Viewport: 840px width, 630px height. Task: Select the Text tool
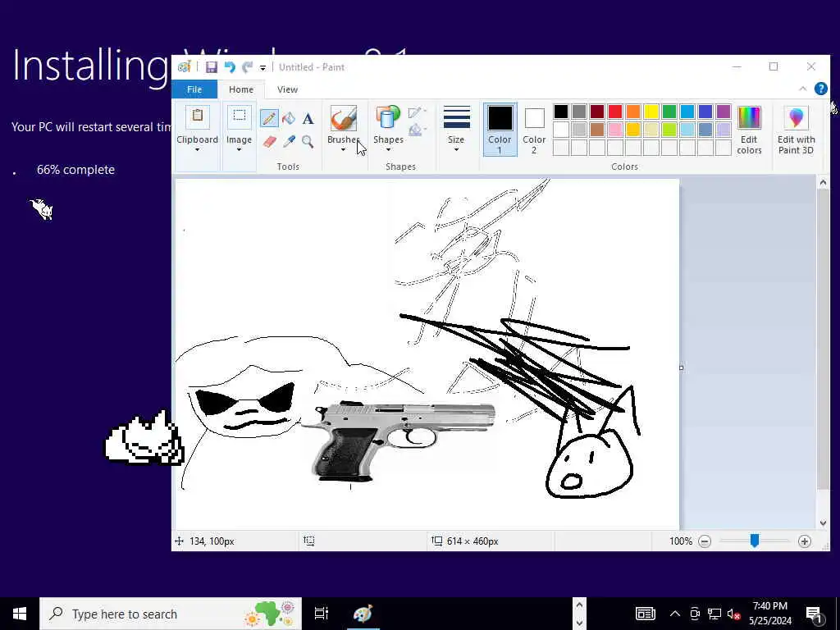point(308,118)
